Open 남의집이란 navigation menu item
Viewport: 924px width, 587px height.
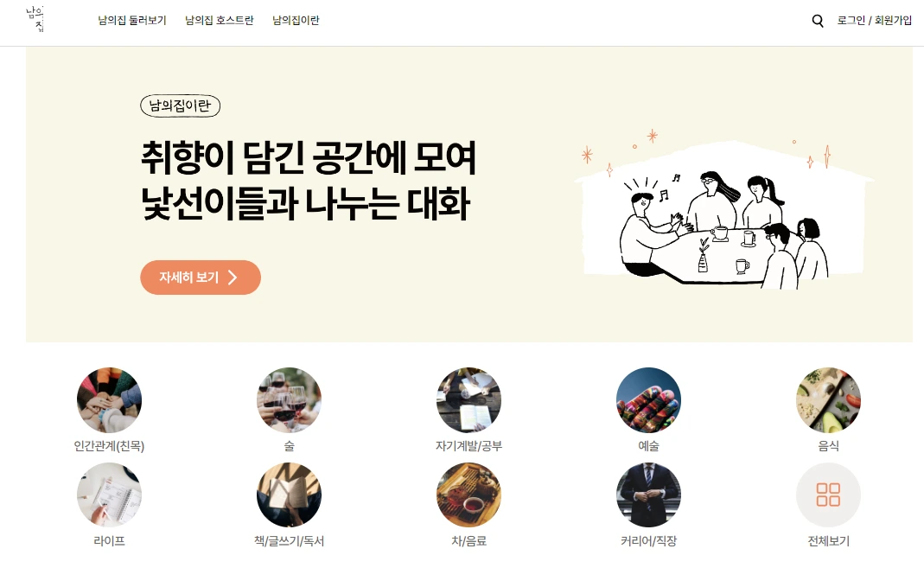[296, 21]
